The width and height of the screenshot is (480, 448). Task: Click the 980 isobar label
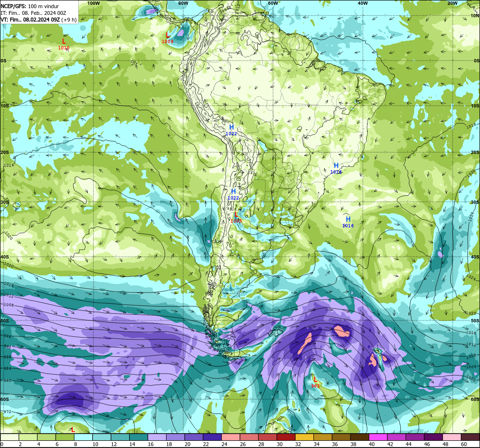click(8, 381)
